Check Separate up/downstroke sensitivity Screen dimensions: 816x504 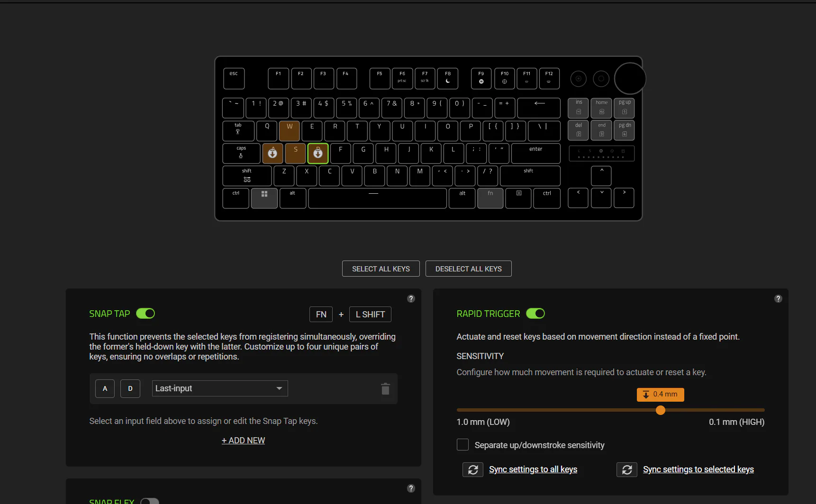coord(462,445)
